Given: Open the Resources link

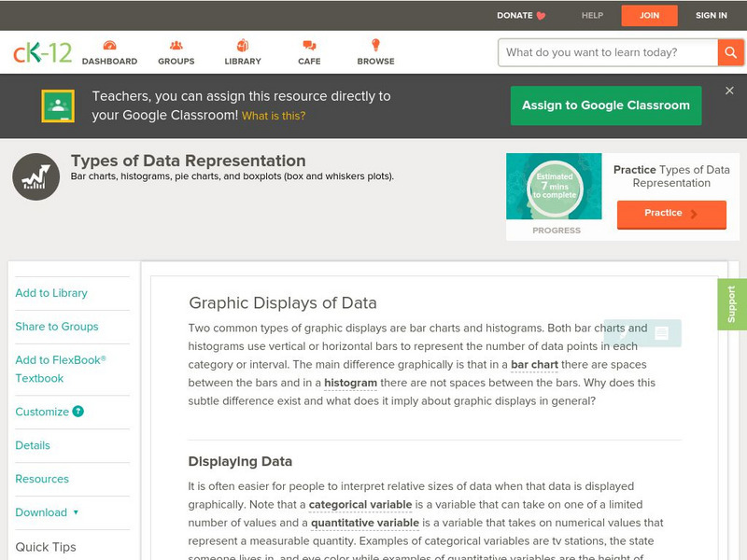Looking at the screenshot, I should (42, 479).
